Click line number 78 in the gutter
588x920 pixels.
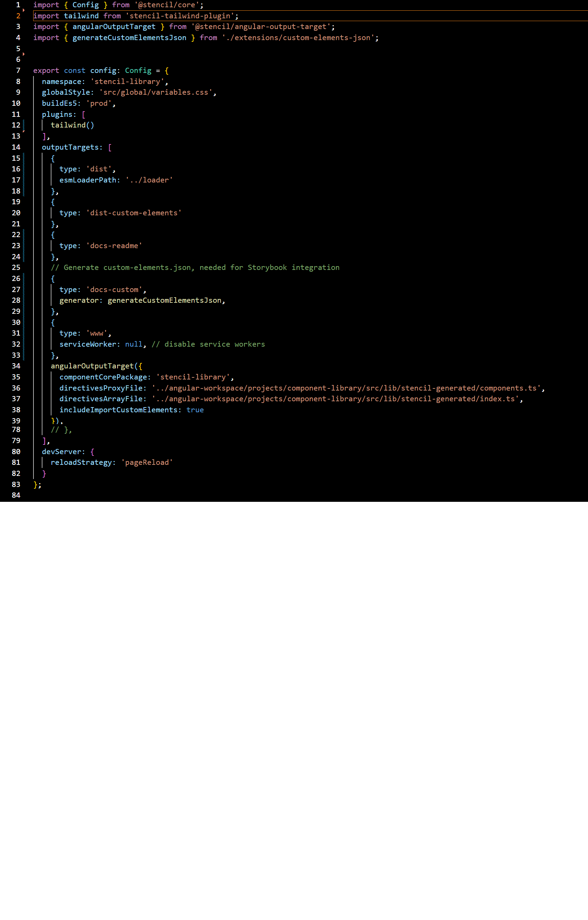(16, 430)
